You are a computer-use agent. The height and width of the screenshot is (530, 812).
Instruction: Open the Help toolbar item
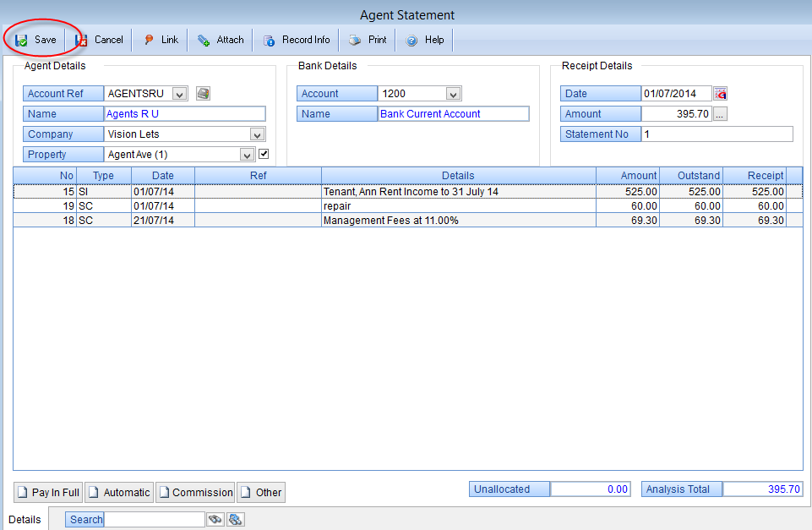tap(425, 40)
